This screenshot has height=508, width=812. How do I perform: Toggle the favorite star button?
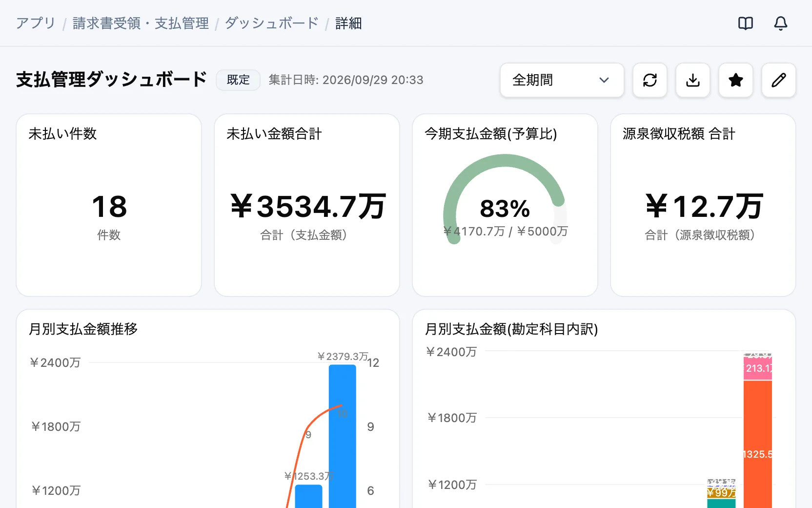736,80
